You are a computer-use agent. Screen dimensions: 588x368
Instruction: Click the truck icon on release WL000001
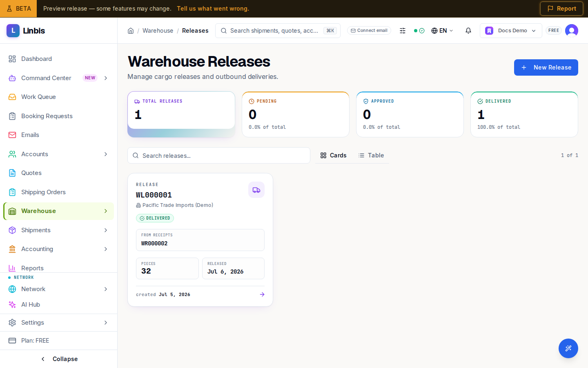[256, 190]
